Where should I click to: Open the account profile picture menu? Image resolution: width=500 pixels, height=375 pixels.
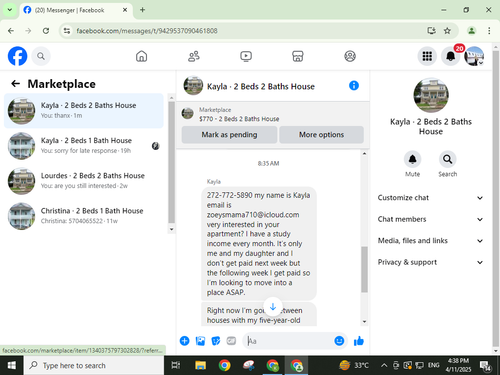[474, 56]
